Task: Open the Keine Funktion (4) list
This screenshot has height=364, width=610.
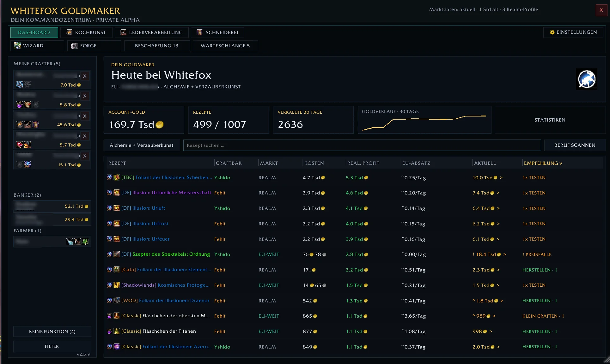Action: [52, 331]
